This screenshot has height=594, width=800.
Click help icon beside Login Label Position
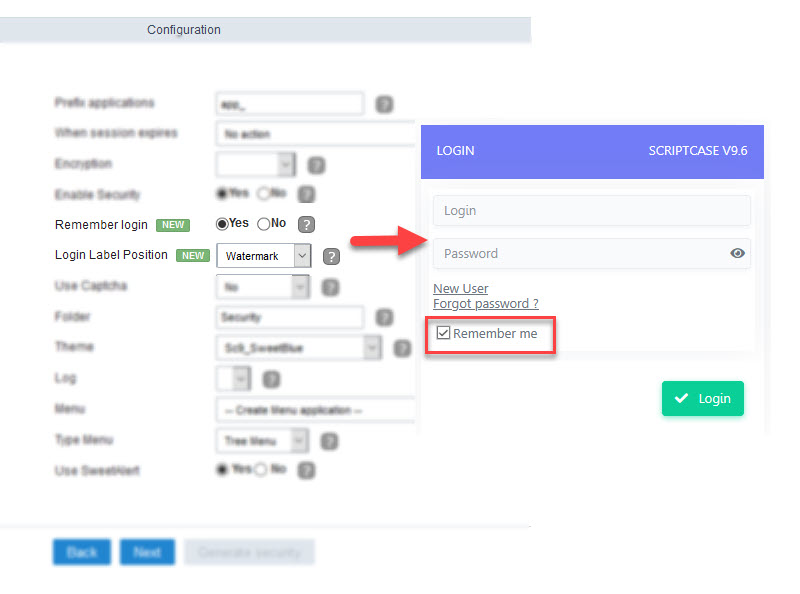coord(331,256)
